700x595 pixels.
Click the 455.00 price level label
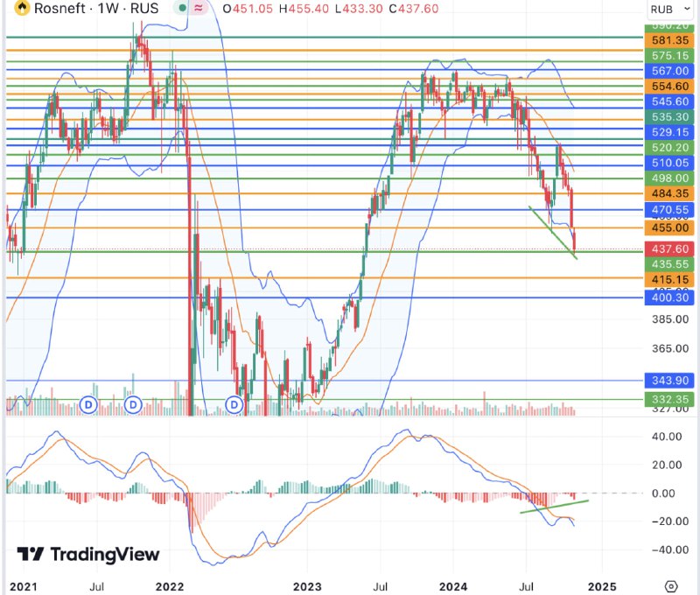tap(669, 227)
